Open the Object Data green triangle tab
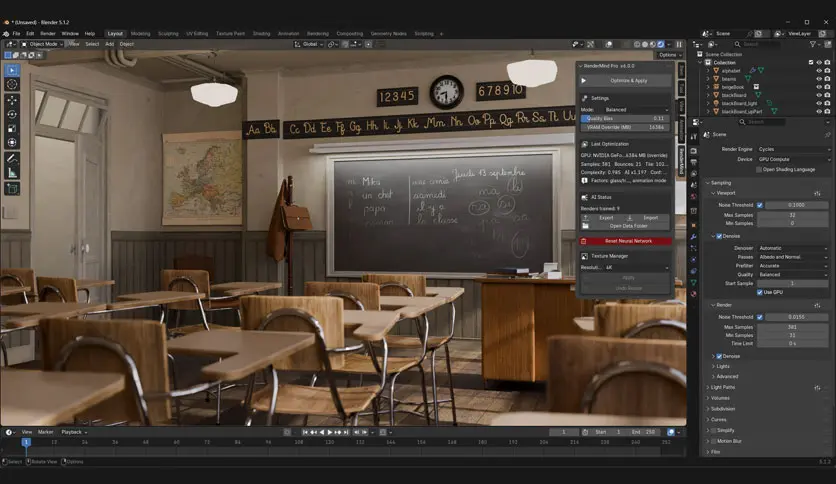Viewport: 836px width, 484px height. pos(694,283)
